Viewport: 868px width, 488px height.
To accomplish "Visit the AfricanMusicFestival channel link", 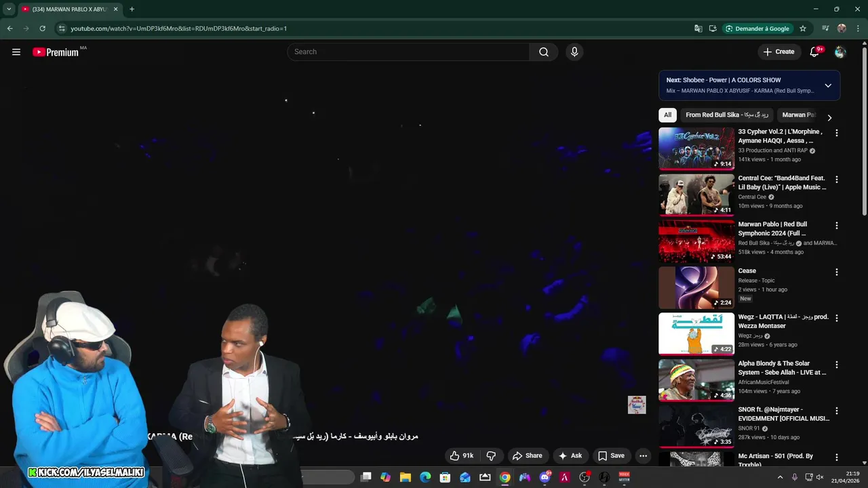I will (764, 382).
